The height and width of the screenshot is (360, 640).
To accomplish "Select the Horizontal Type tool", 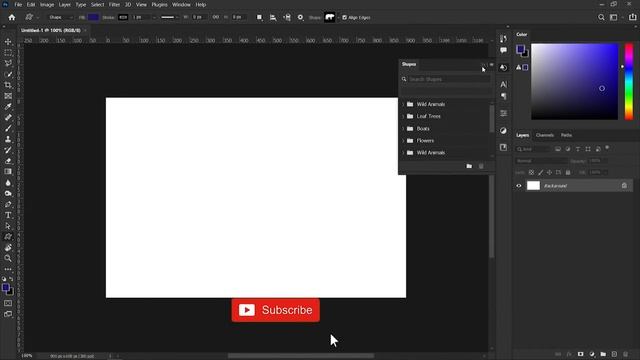I will 8,215.
